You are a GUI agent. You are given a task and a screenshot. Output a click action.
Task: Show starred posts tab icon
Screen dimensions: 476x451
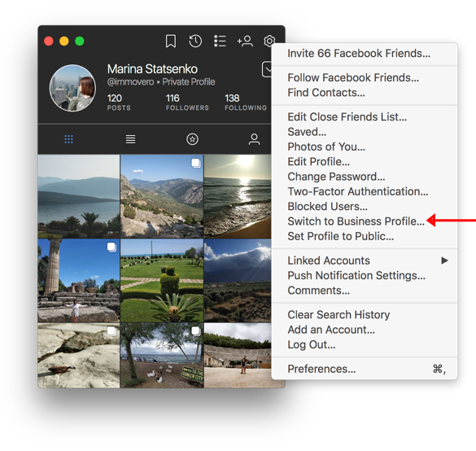[192, 139]
